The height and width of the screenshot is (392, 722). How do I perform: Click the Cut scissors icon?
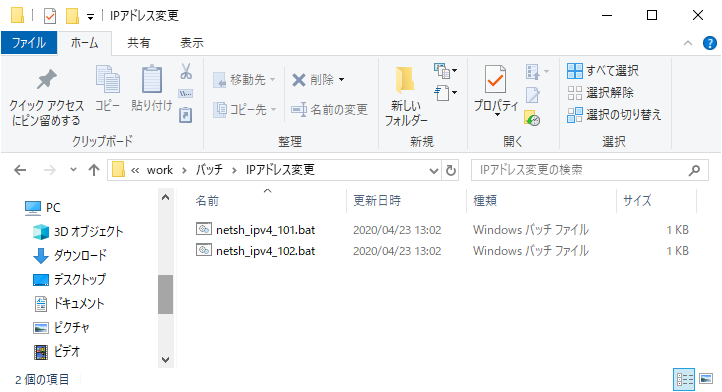click(x=186, y=71)
